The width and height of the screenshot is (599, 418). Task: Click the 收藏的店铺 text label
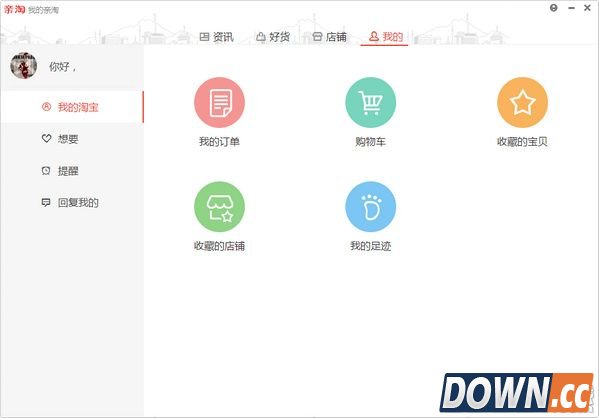pos(219,246)
